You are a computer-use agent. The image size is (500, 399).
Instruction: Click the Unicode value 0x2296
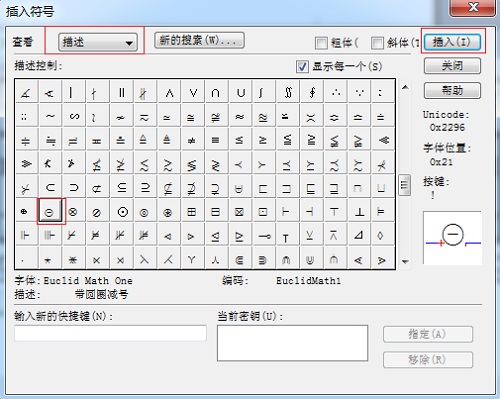point(447,127)
